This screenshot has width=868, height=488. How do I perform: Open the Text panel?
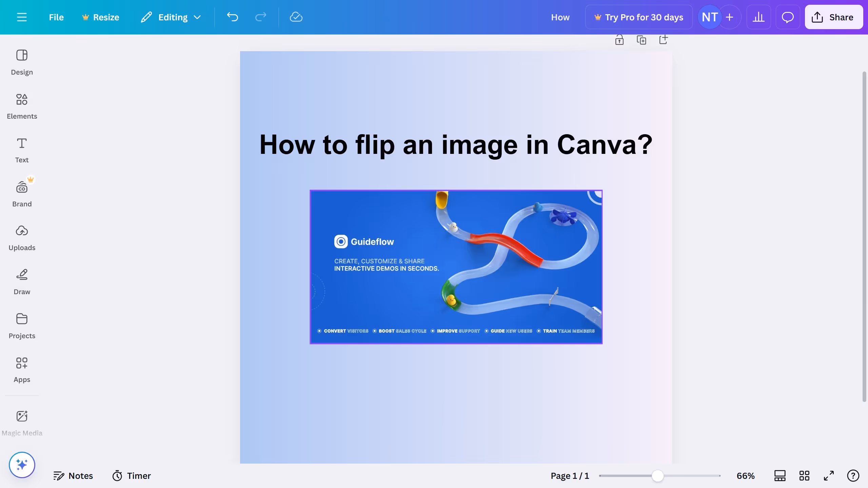click(22, 149)
